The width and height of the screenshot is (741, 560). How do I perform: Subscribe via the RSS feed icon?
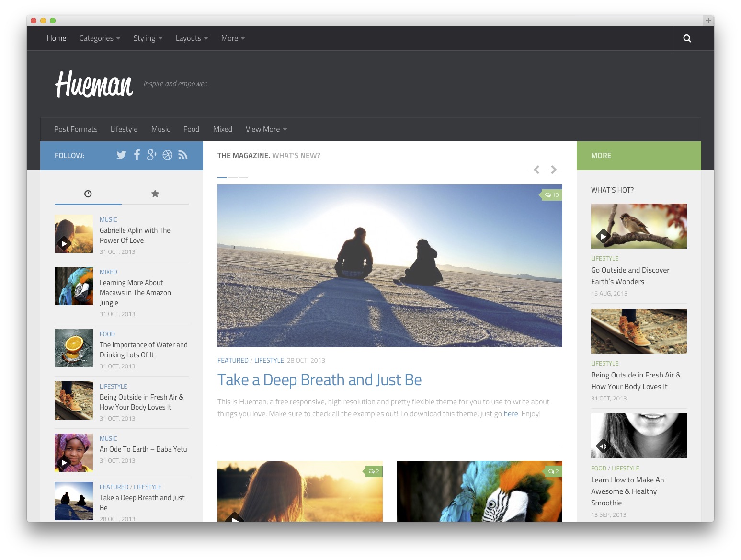tap(182, 155)
